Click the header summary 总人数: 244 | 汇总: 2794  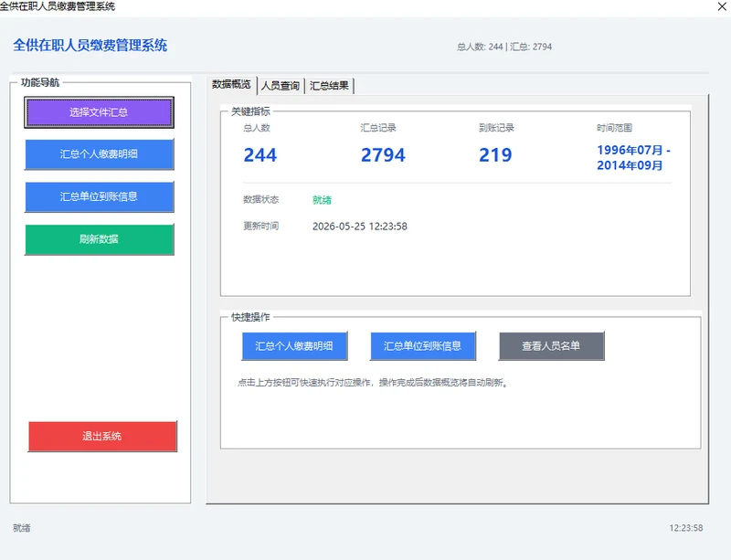[504, 47]
